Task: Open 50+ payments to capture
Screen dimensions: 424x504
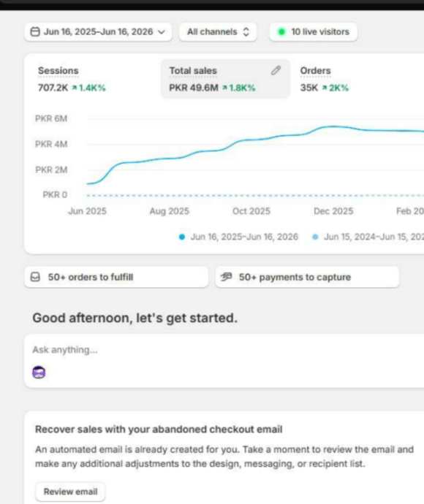Action: pyautogui.click(x=307, y=277)
